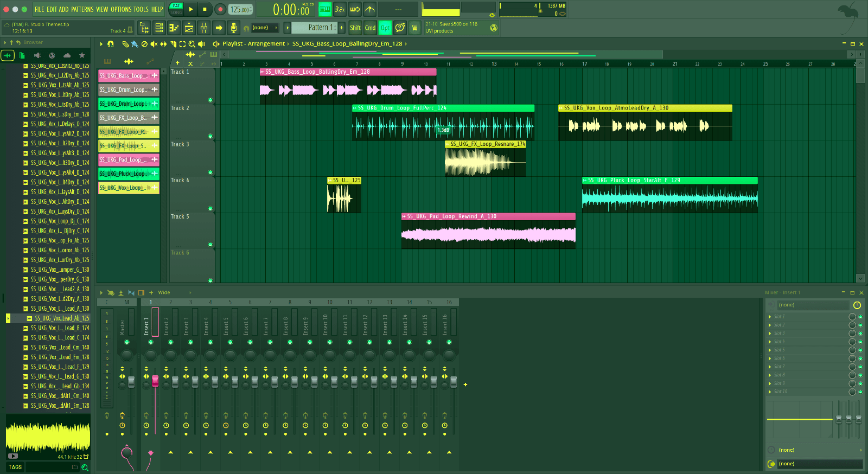Select the zoom tool in Playlist
868x474 pixels.
click(x=191, y=44)
